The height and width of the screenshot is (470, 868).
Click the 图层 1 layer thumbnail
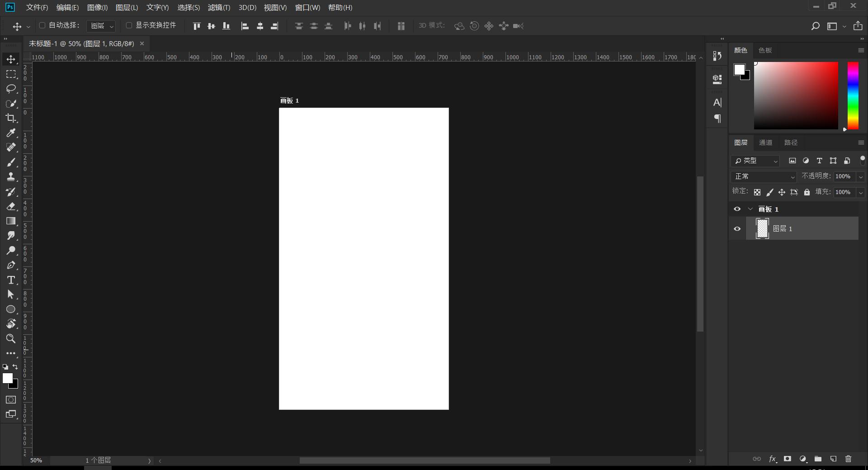(x=762, y=228)
